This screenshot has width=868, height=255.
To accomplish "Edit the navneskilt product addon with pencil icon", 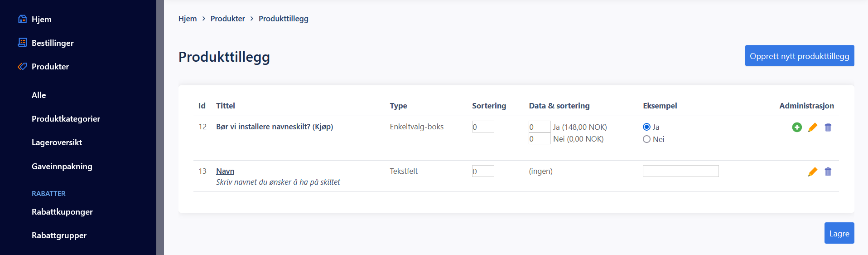I will tap(813, 127).
